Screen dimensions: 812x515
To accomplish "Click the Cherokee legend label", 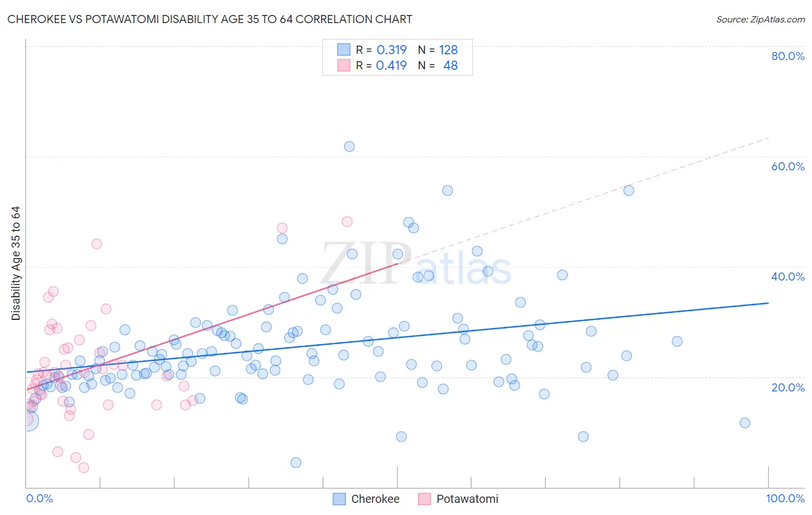I will [375, 499].
